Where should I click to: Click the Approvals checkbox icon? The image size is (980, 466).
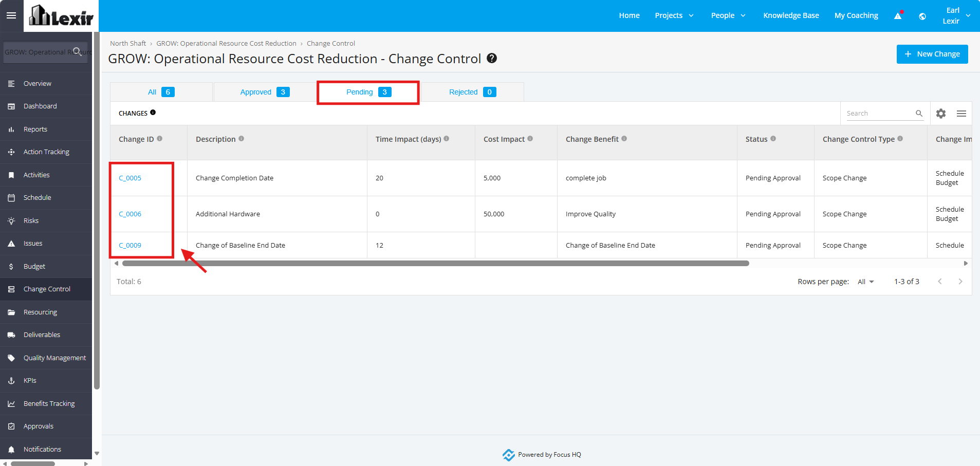(11, 426)
